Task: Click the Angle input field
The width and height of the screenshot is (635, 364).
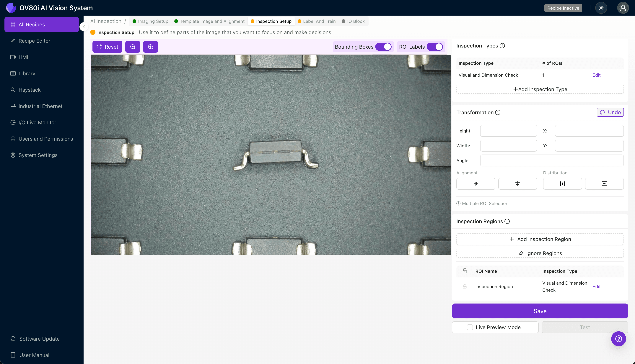Action: [x=552, y=160]
